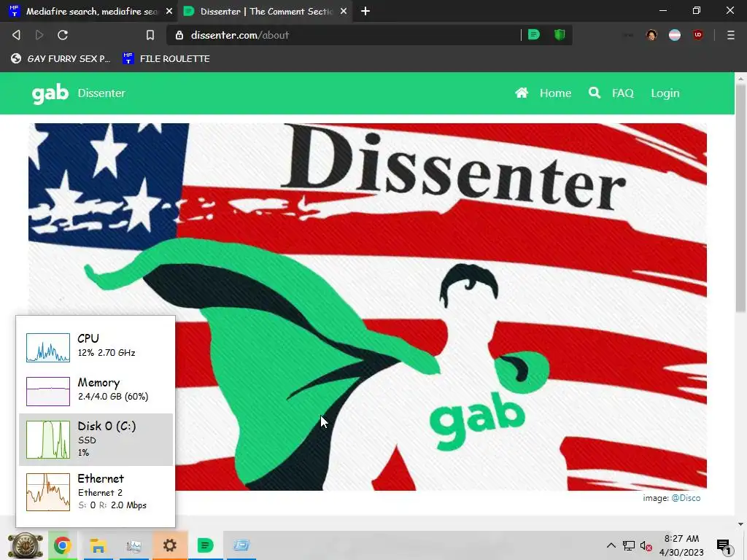Click the blue window app taskbar icon
The height and width of the screenshot is (560, 747).
tap(241, 545)
